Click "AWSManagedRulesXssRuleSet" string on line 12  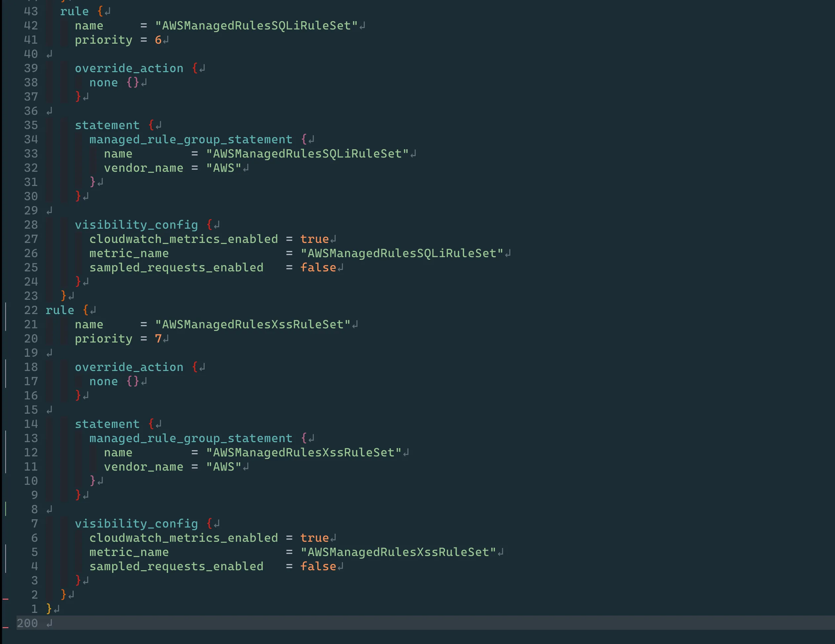(x=304, y=452)
